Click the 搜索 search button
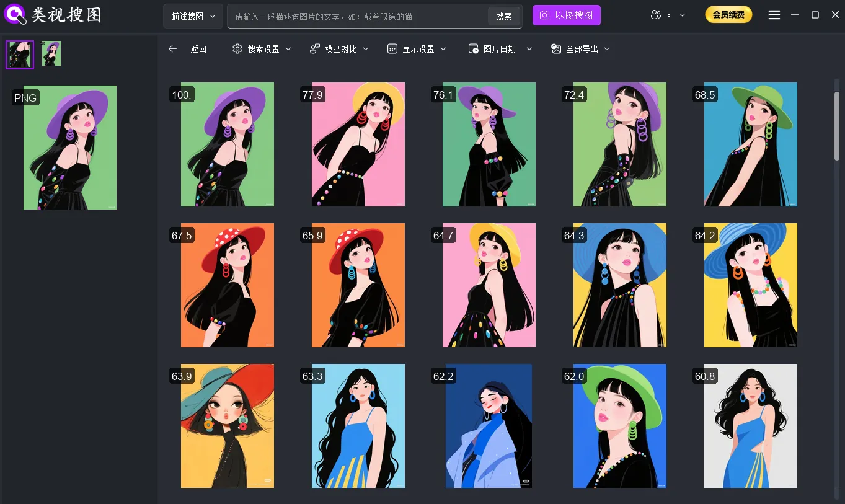Screen dimensions: 845x504 503,16
